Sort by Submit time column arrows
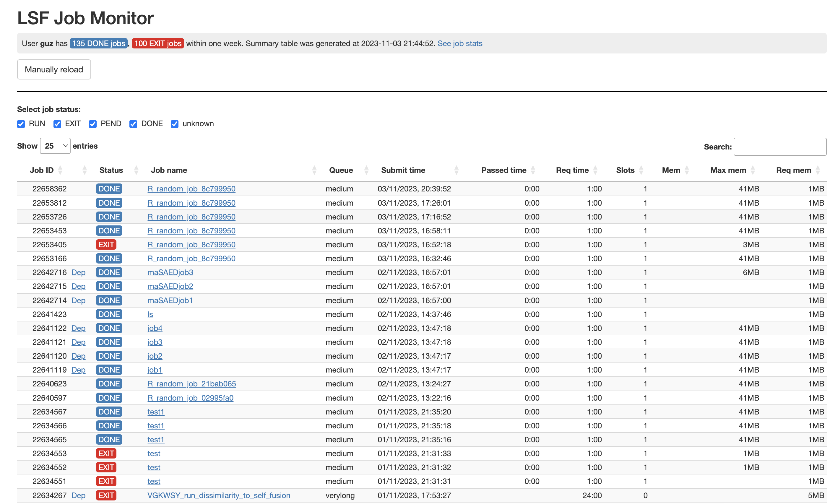 pos(457,170)
